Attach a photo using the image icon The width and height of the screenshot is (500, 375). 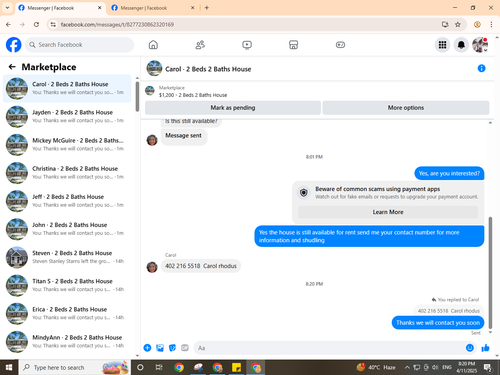pyautogui.click(x=160, y=348)
